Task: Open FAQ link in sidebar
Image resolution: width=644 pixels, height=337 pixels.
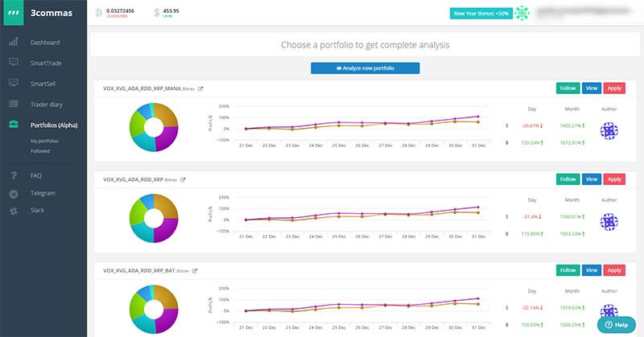Action: [x=35, y=175]
